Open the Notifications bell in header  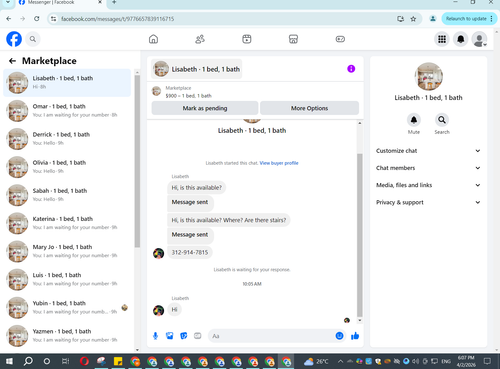coord(461,39)
